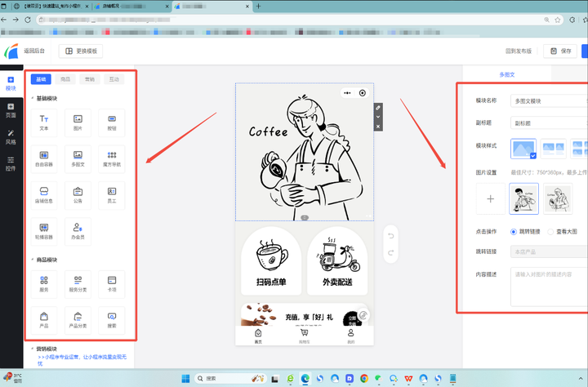Collapse the 基础模块 section
Screen dimensions: 588x387
click(x=32, y=98)
